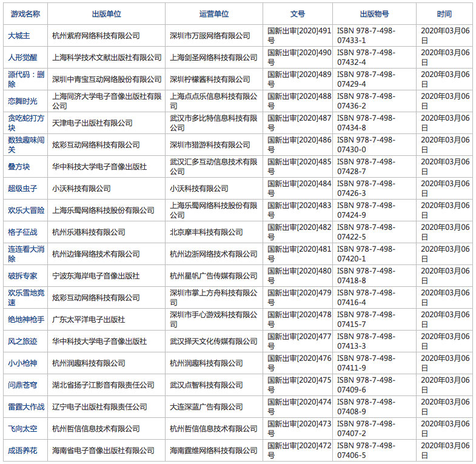Select publisher 上海科学技术文献出版社有限公司
This screenshot has height=464, width=476.
[x=107, y=58]
